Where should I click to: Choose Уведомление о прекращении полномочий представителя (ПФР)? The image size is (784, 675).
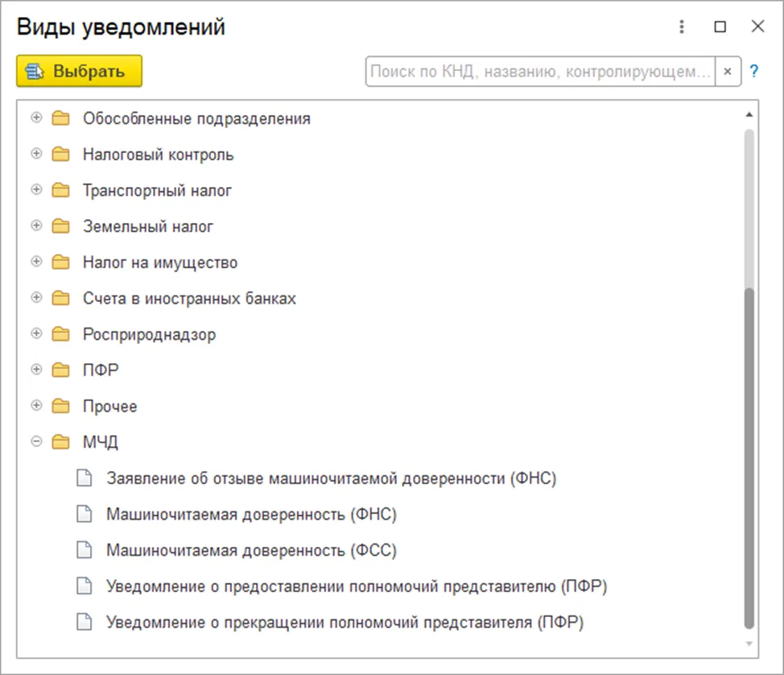pyautogui.click(x=345, y=623)
